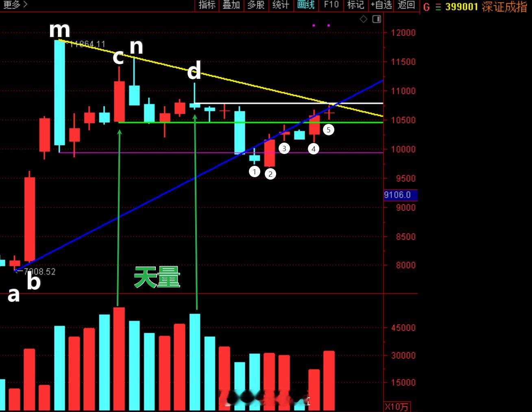Open the 叠加 overlay option
The image size is (532, 412).
[x=231, y=5]
